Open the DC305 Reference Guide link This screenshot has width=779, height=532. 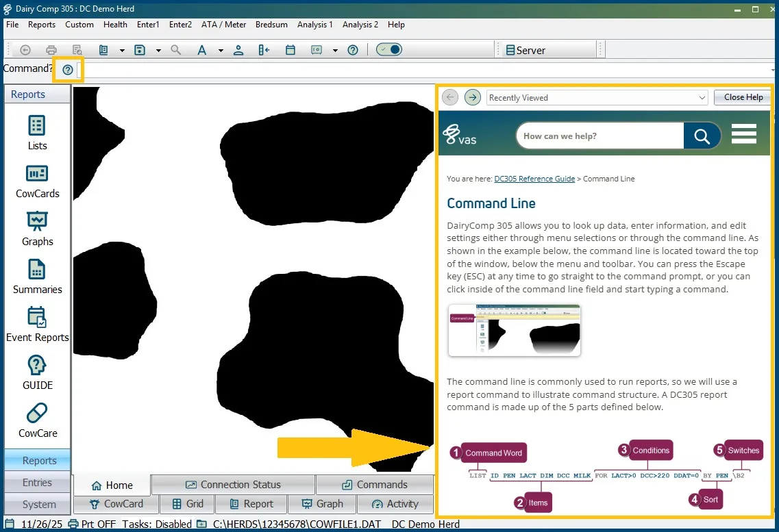534,179
